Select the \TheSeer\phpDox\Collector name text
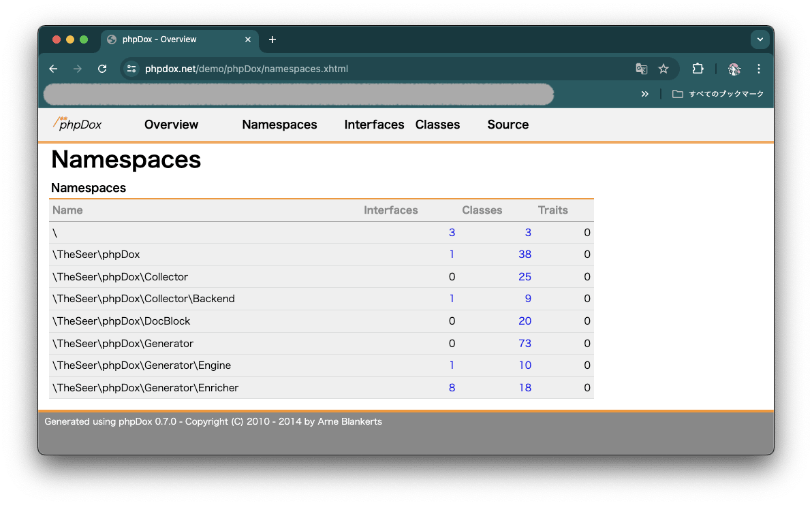Image resolution: width=812 pixels, height=505 pixels. coord(120,277)
